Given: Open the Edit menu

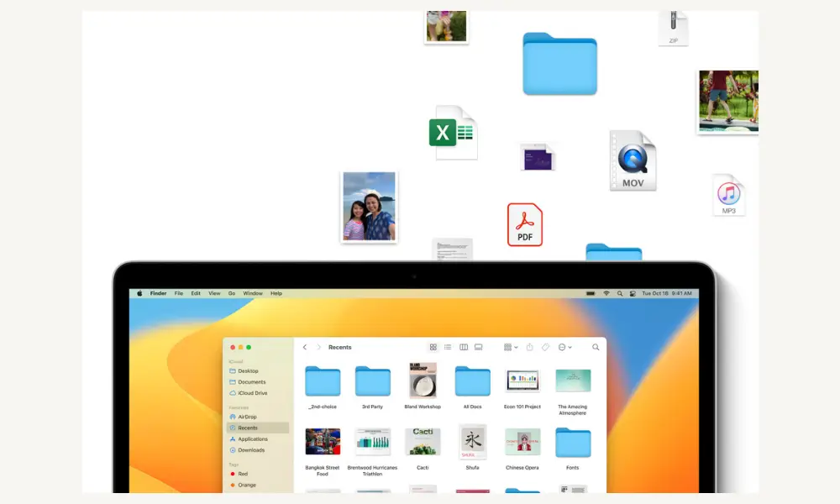Looking at the screenshot, I should pos(196,293).
